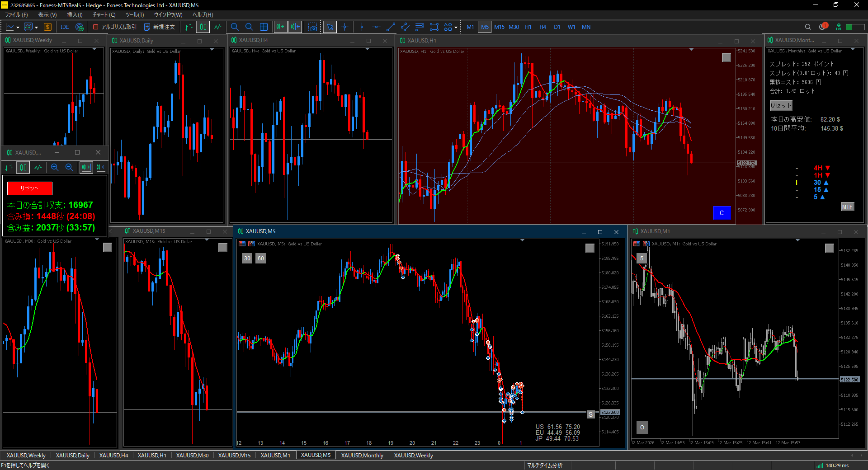
Task: Open the search magnifier icon
Action: point(808,27)
